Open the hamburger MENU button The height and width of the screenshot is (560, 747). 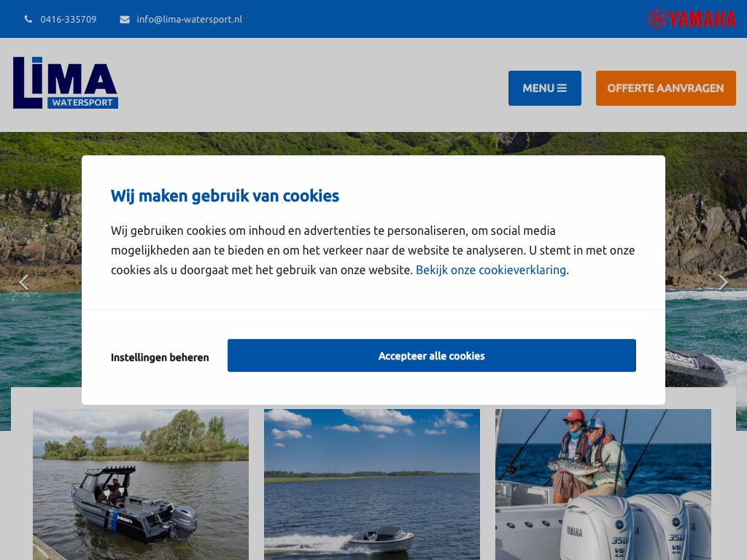click(x=544, y=88)
